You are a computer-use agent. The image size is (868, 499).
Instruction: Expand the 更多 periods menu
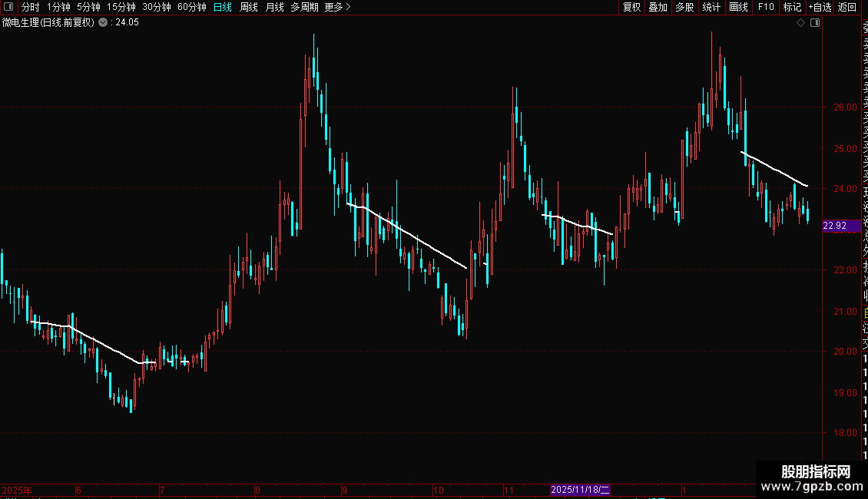[x=337, y=7]
